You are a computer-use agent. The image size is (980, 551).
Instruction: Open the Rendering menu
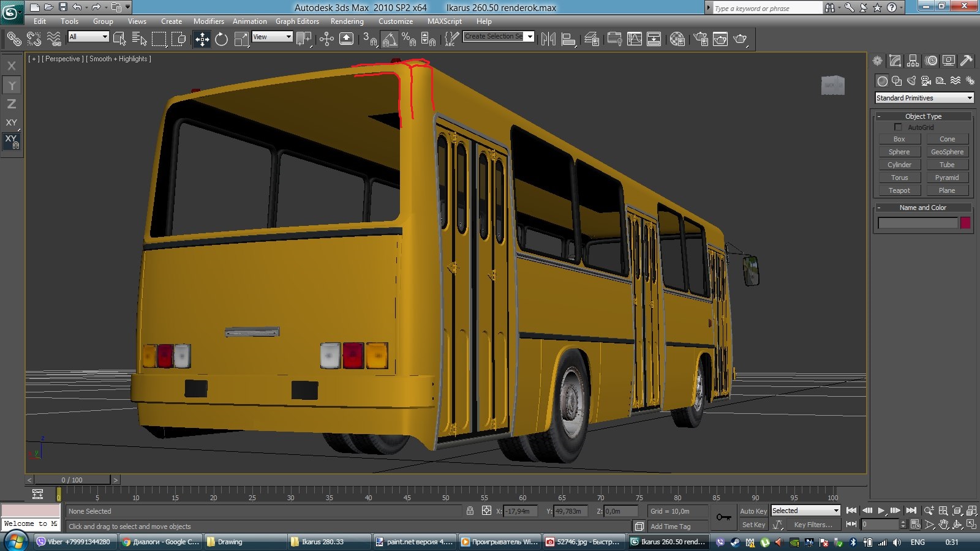pos(347,21)
